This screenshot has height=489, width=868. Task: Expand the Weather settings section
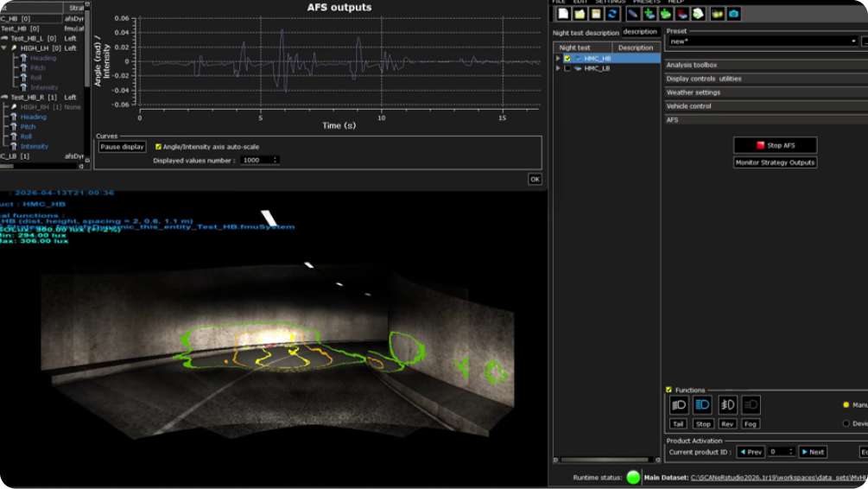[x=766, y=93]
